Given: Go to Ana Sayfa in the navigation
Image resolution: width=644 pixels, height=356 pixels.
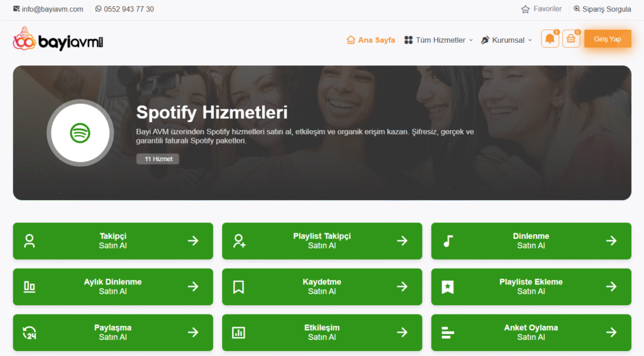Looking at the screenshot, I should tap(370, 40).
